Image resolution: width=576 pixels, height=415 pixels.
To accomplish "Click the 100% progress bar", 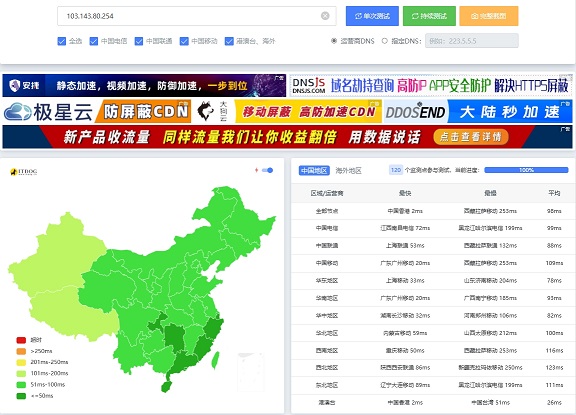I will pyautogui.click(x=526, y=170).
